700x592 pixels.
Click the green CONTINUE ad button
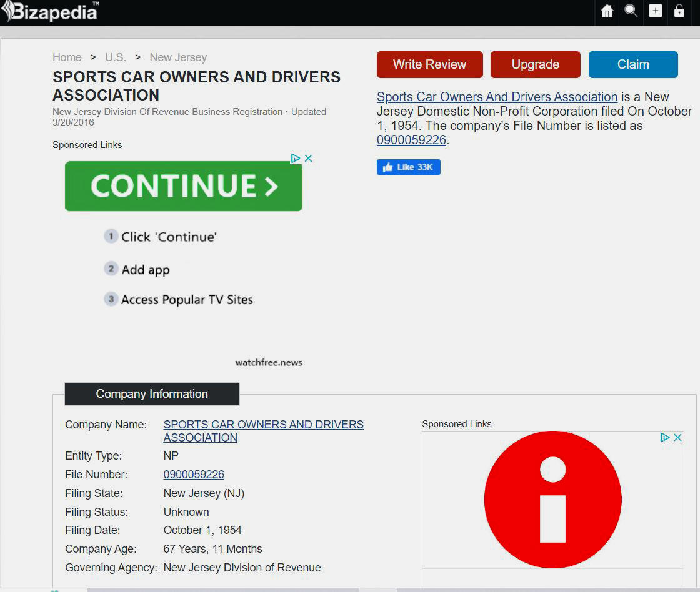184,186
